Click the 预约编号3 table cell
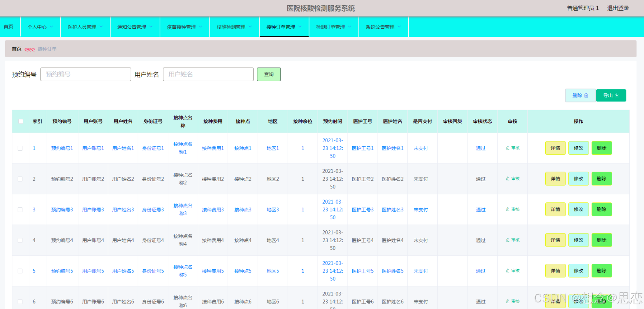 62,210
